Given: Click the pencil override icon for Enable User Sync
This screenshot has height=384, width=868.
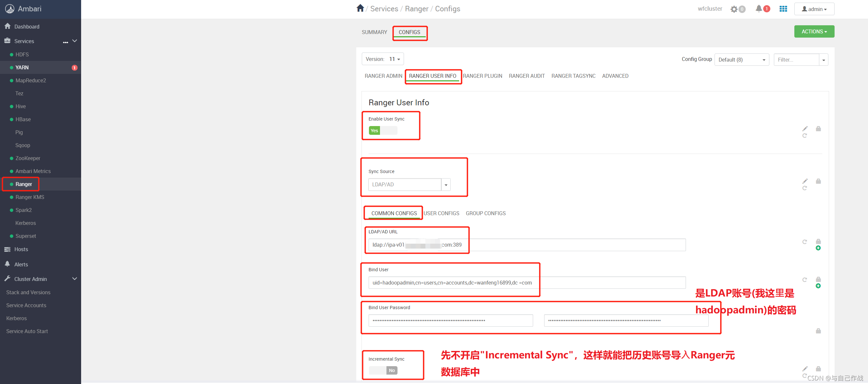Looking at the screenshot, I should click(805, 129).
